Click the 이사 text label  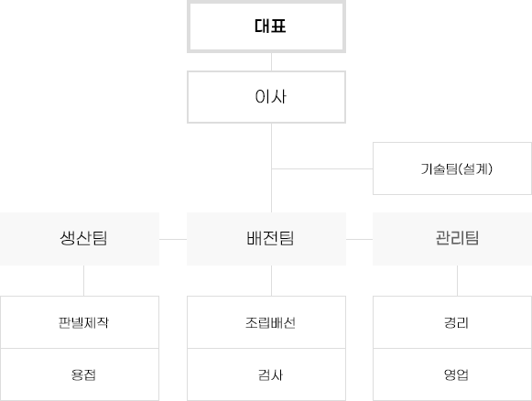[271, 97]
